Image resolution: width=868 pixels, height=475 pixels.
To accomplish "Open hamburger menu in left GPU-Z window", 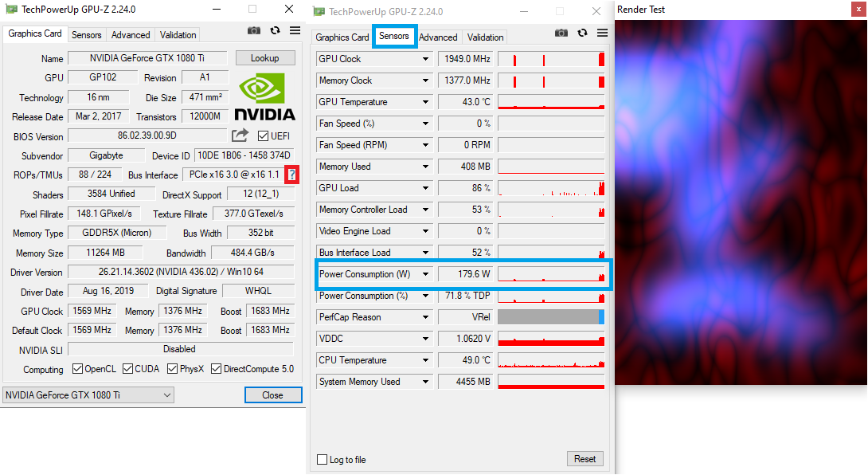I will [x=295, y=30].
